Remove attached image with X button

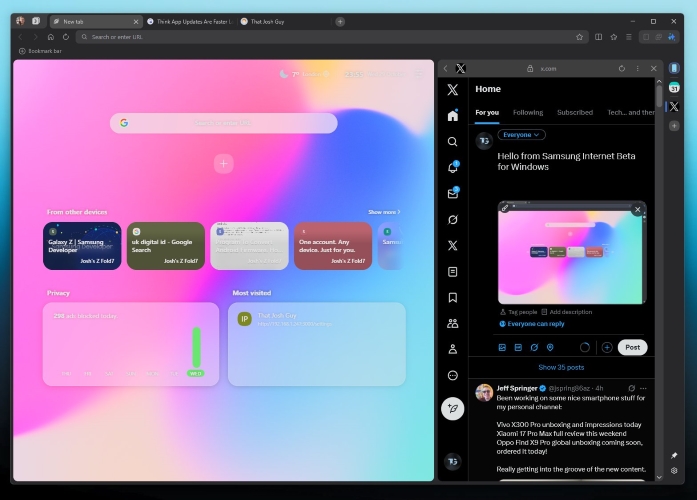[x=637, y=209]
